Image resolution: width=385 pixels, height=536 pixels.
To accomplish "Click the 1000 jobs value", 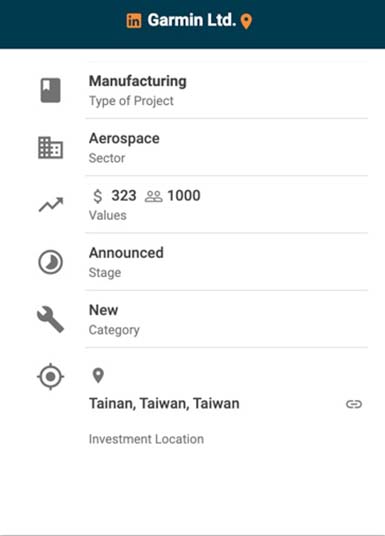I will point(184,196).
